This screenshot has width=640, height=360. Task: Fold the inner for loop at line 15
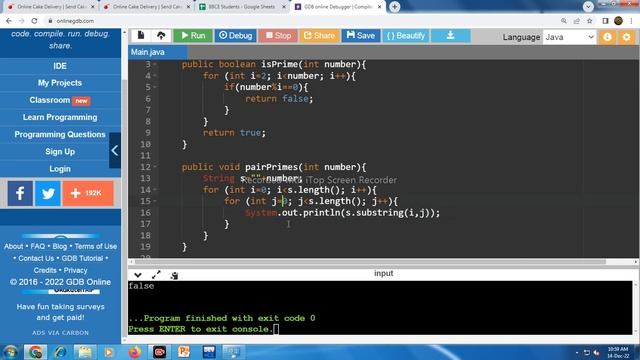pyautogui.click(x=155, y=201)
